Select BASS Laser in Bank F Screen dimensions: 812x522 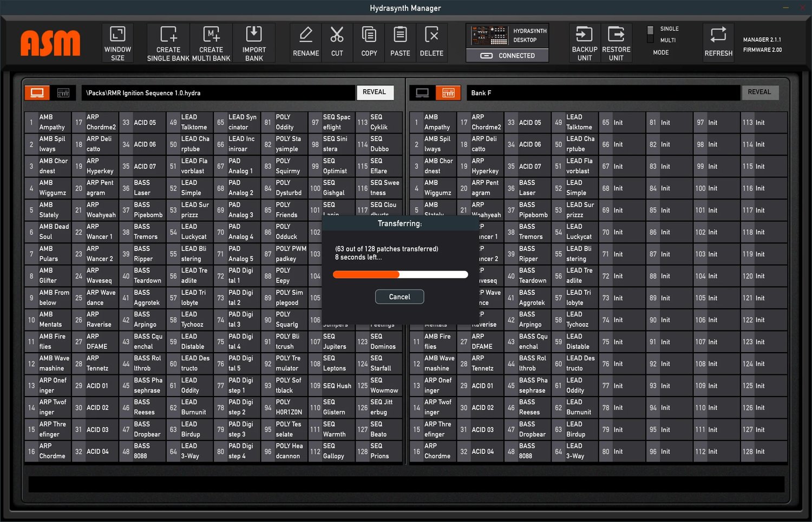528,188
